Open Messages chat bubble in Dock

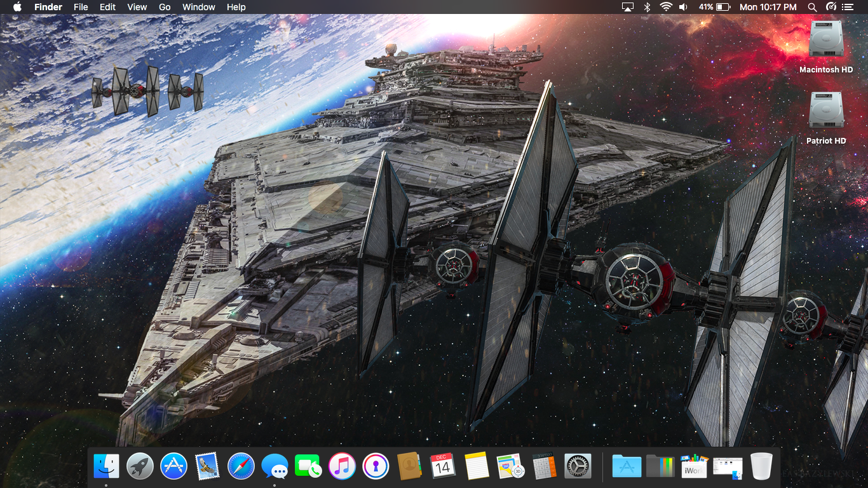[x=275, y=466]
